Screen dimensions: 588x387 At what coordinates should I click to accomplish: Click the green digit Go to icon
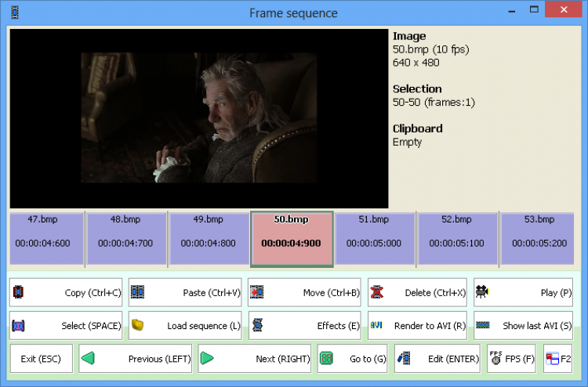[327, 359]
